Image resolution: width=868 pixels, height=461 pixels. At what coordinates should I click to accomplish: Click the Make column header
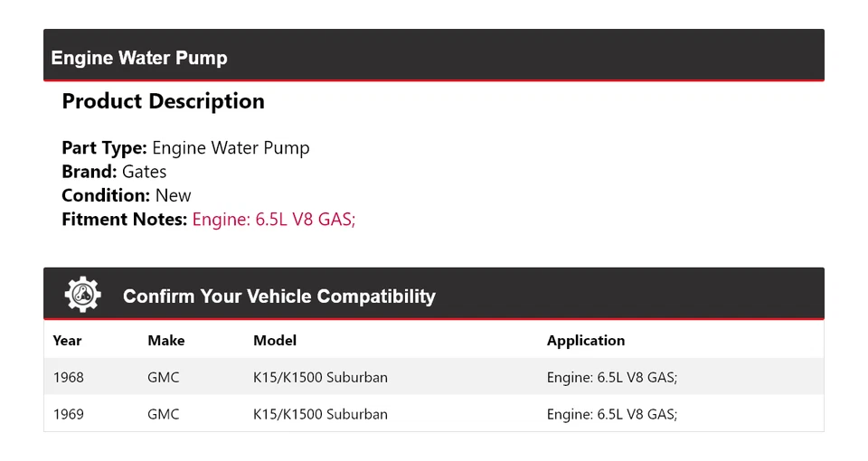(x=165, y=341)
